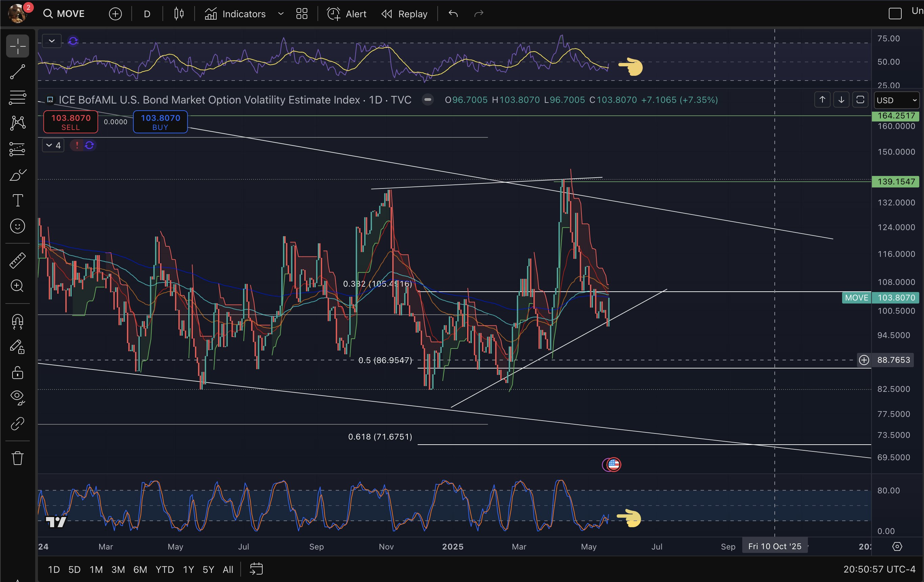Open the Fibonacci retracement tools
This screenshot has width=924, height=582.
[18, 97]
